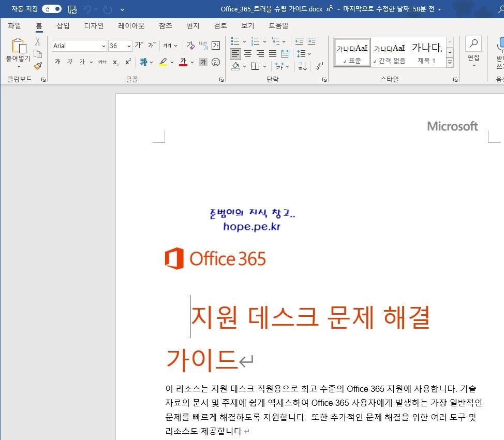Open font color dropdown arrow
The height and width of the screenshot is (440, 504).
pos(192,63)
